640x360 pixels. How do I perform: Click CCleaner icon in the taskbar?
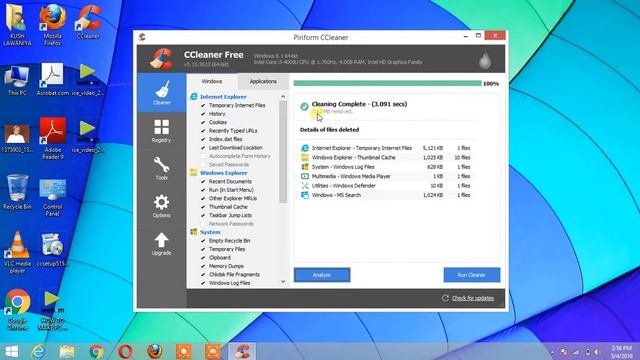242,351
